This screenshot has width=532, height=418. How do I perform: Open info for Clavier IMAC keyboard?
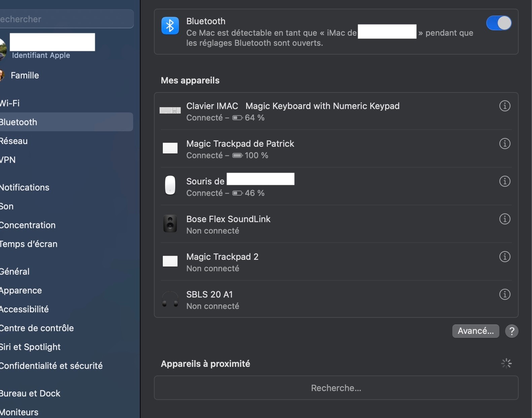click(x=504, y=106)
